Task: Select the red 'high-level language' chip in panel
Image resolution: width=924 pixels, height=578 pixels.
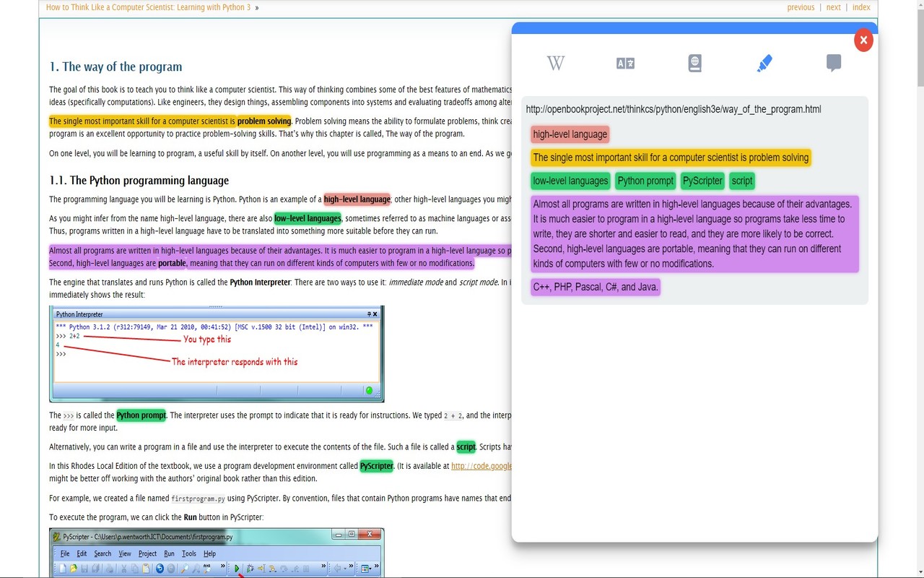Action: pyautogui.click(x=570, y=134)
